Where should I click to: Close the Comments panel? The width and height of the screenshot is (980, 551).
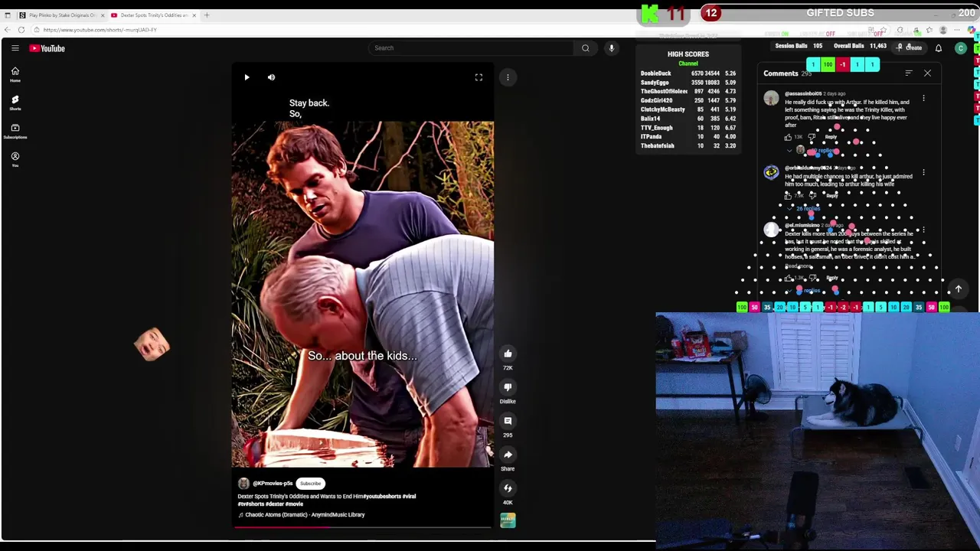(927, 73)
